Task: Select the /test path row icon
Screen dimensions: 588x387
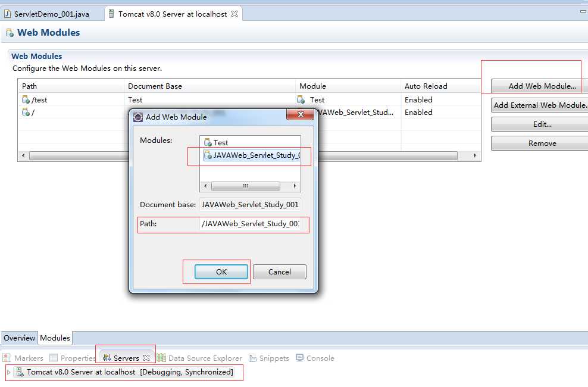Action: pos(26,99)
